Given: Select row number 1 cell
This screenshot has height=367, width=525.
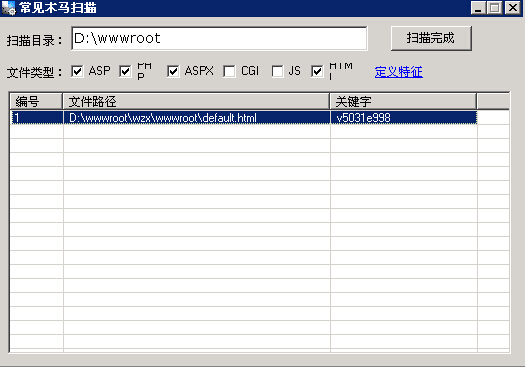Looking at the screenshot, I should tap(37, 118).
